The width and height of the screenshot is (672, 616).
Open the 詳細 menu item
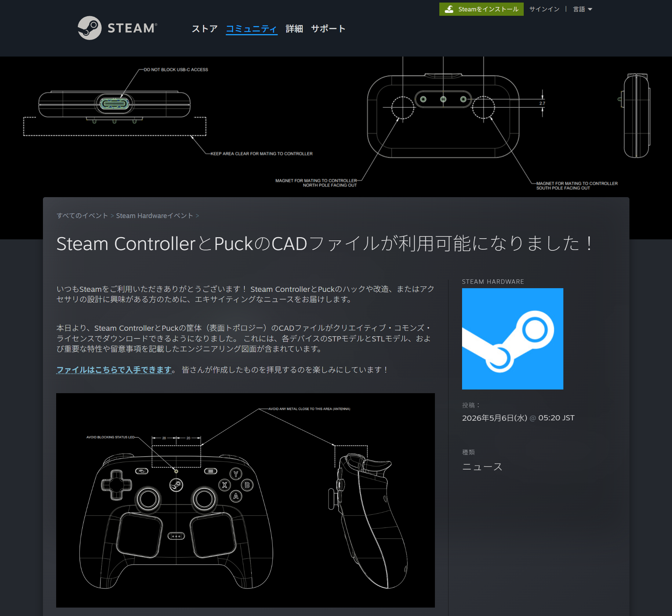coord(294,29)
